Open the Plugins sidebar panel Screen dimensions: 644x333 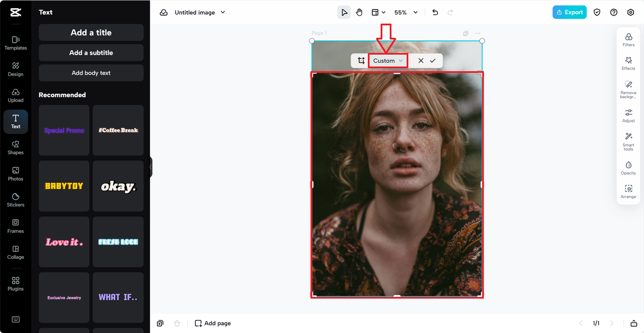click(16, 284)
